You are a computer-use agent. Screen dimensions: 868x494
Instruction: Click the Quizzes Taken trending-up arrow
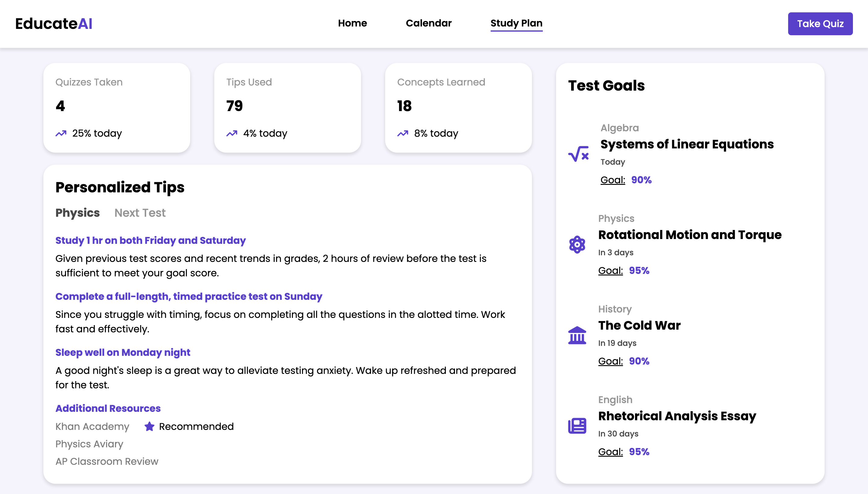tap(61, 133)
